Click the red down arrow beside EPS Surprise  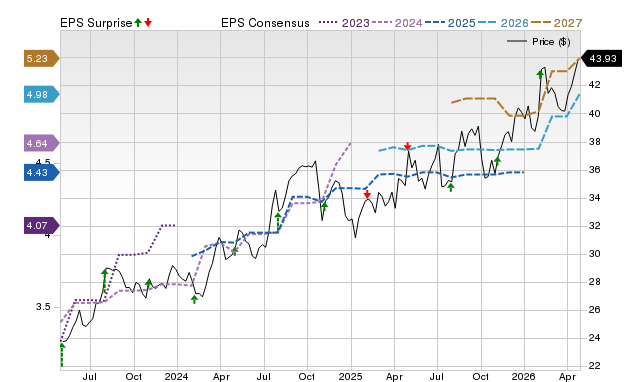coord(148,22)
